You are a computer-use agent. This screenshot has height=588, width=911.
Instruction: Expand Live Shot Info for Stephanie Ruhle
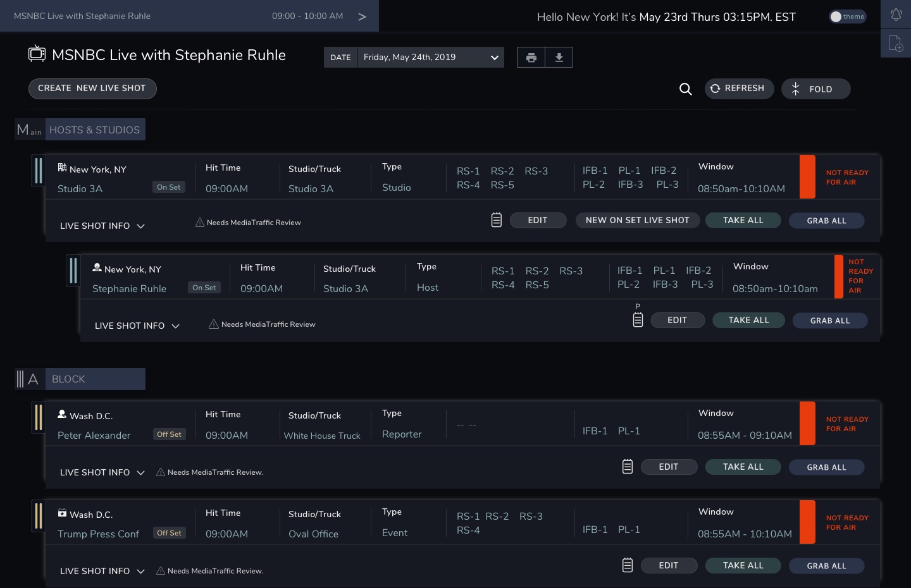[x=137, y=326]
